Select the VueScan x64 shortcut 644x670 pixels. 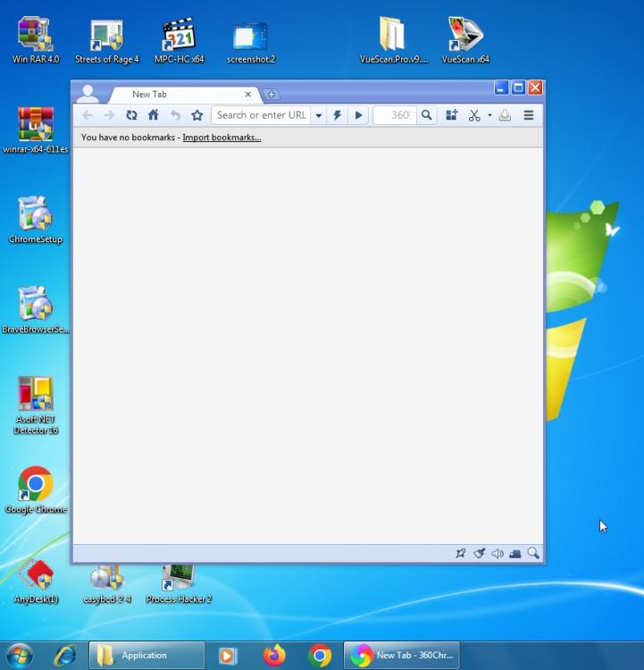[x=465, y=40]
